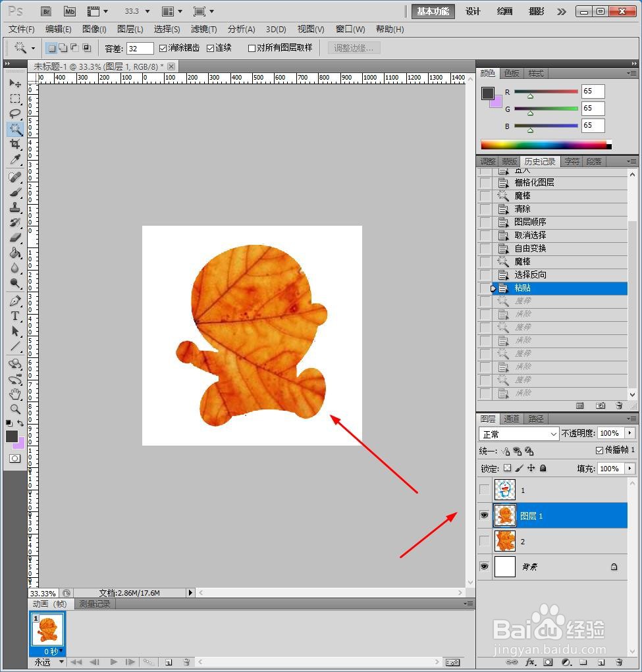Screen dimensions: 642x672
Task: Select the Paint Bucket tool
Action: pos(15,253)
